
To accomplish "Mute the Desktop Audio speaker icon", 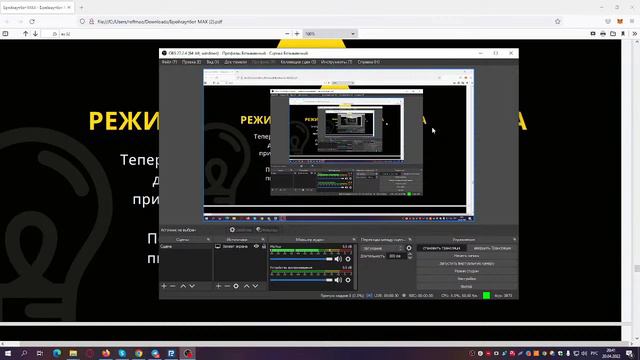I will tap(338, 280).
